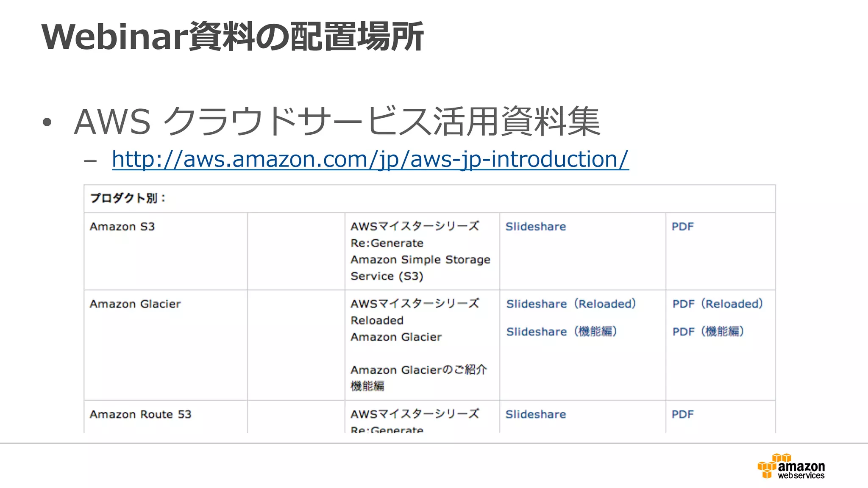Click the Slideshare (機能編) link
Viewport: 868px width, 488px height.
coord(561,332)
